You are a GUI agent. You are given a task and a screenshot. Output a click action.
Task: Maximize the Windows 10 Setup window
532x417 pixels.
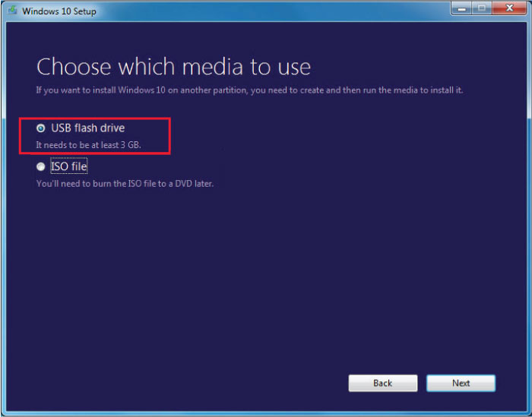pyautogui.click(x=481, y=8)
